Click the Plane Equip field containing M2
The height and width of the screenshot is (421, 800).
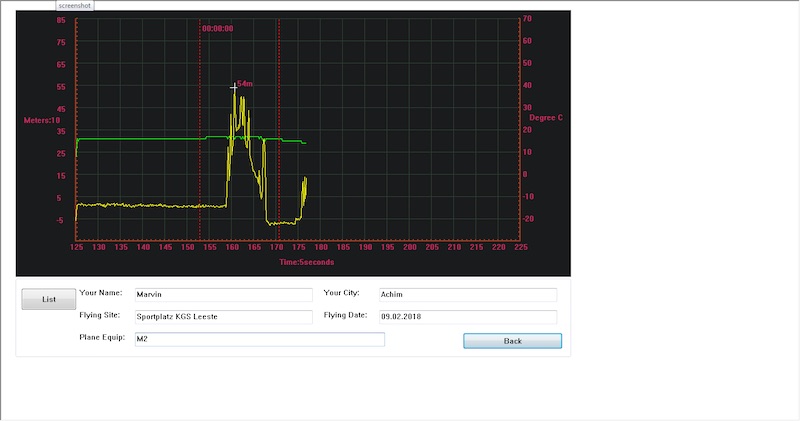pos(259,339)
